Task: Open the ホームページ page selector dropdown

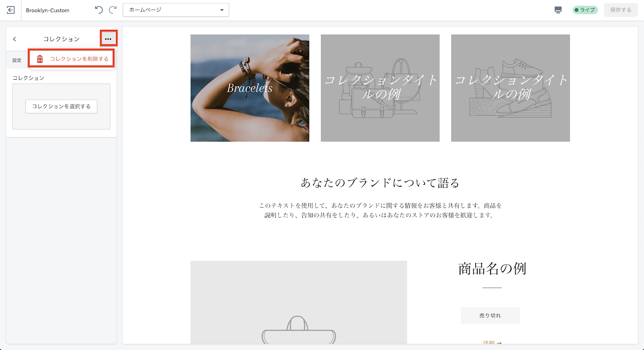Action: point(176,10)
